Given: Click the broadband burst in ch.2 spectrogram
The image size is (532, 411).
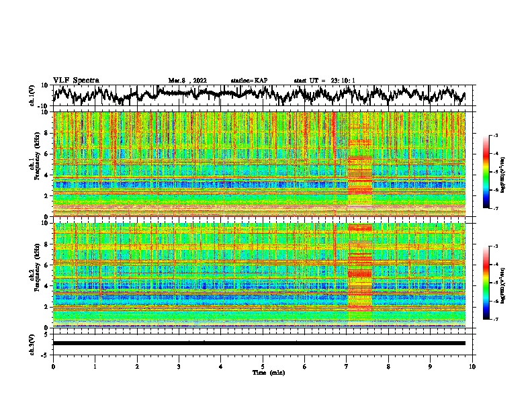Looking at the screenshot, I should (360, 275).
